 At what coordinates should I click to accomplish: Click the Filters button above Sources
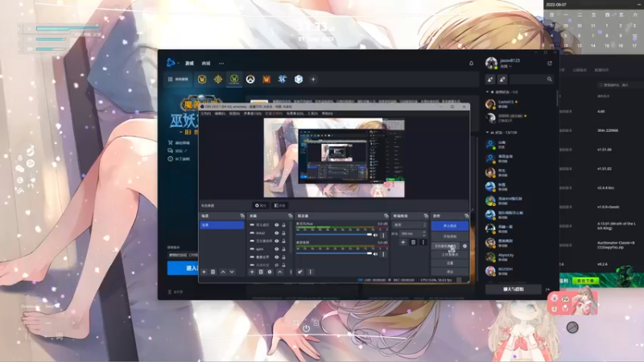click(x=280, y=205)
